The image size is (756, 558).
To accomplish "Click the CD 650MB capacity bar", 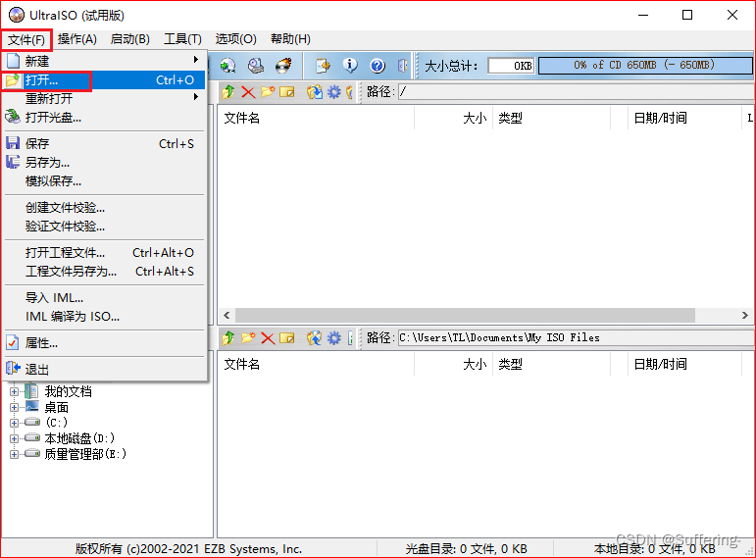I will click(644, 66).
